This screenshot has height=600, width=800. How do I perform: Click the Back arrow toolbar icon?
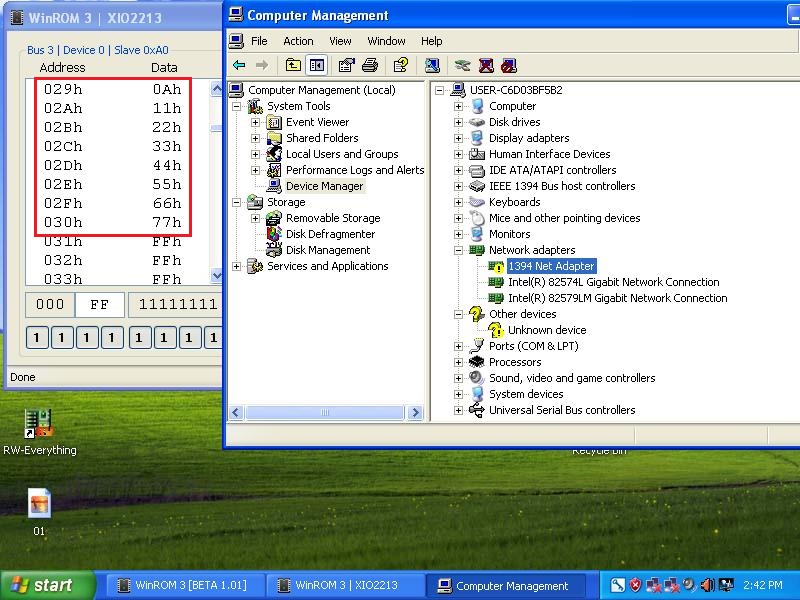(239, 65)
